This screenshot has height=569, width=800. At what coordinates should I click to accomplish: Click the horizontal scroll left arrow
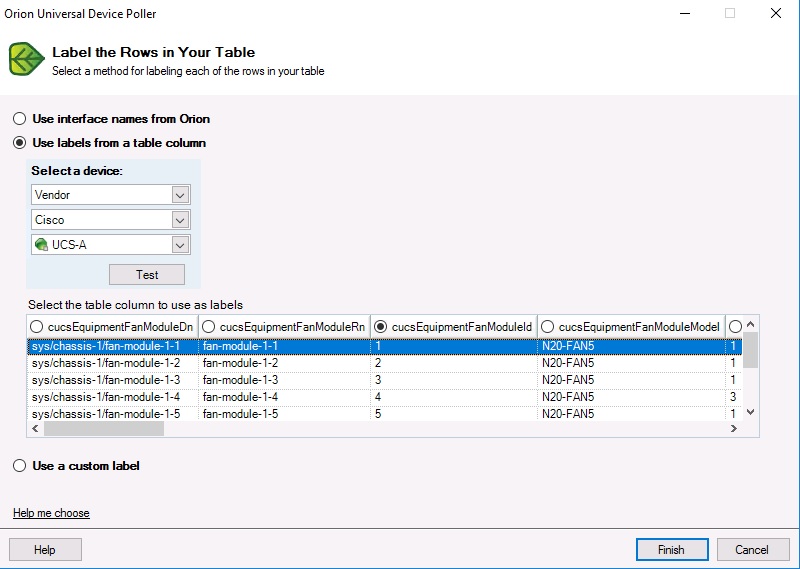pos(35,429)
